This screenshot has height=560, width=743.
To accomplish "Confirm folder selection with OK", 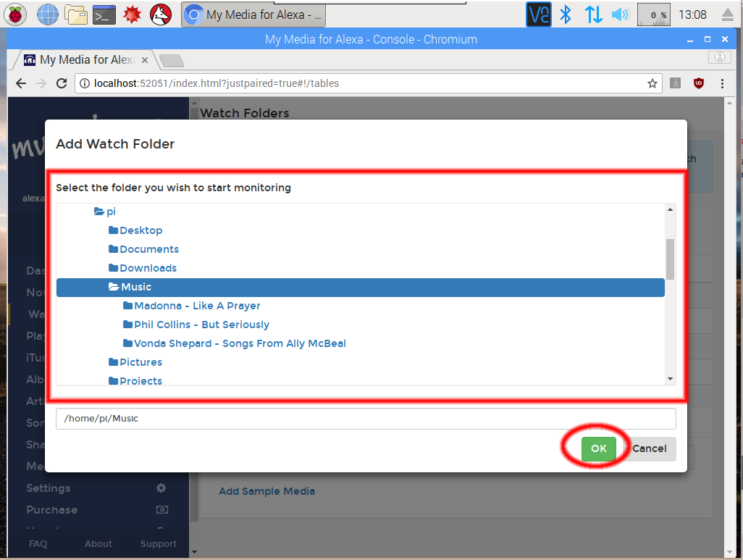I will [598, 448].
